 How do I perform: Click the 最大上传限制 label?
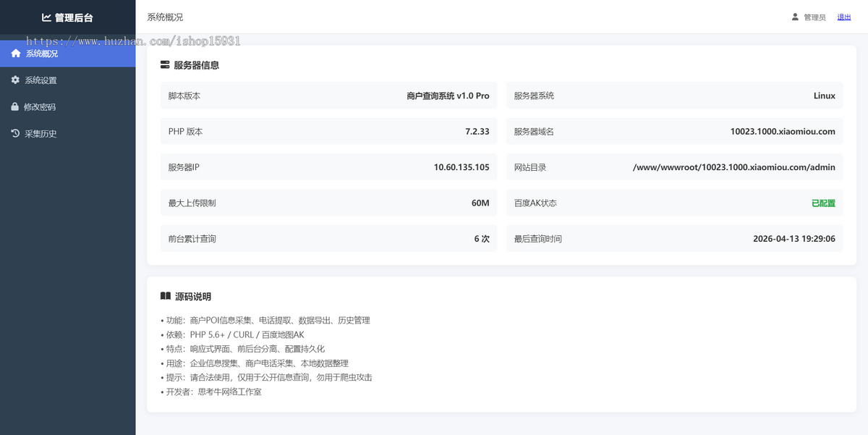pyautogui.click(x=192, y=203)
